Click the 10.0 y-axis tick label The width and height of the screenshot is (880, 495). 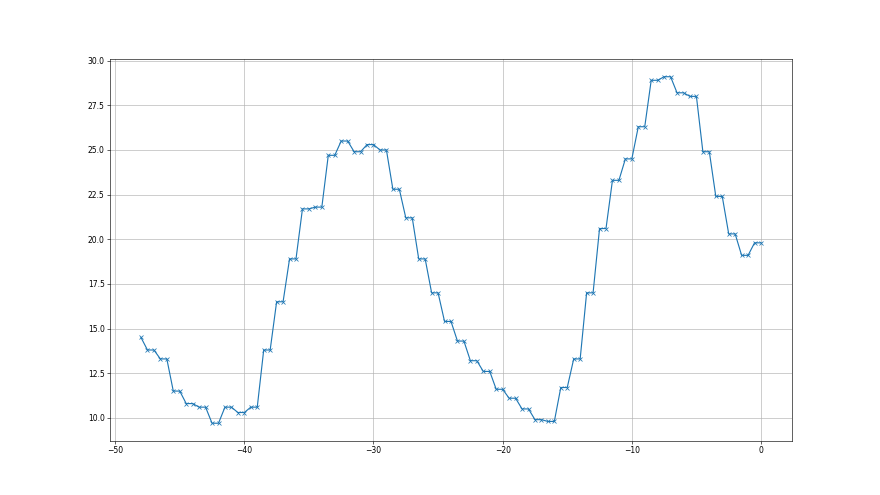tap(95, 418)
